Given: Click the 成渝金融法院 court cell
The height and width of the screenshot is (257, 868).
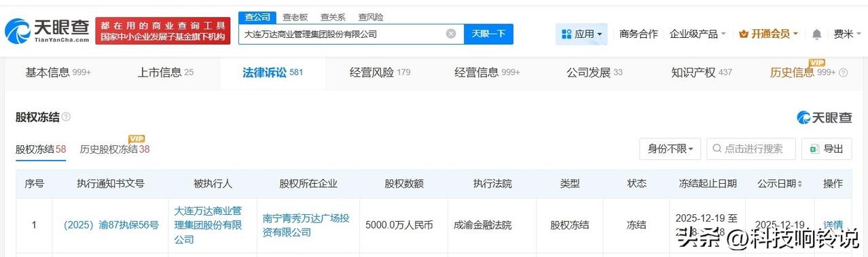Looking at the screenshot, I should [x=492, y=225].
